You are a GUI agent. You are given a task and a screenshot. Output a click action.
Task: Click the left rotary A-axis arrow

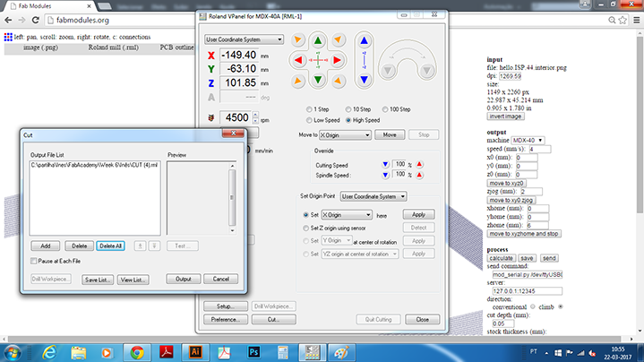coord(388,71)
